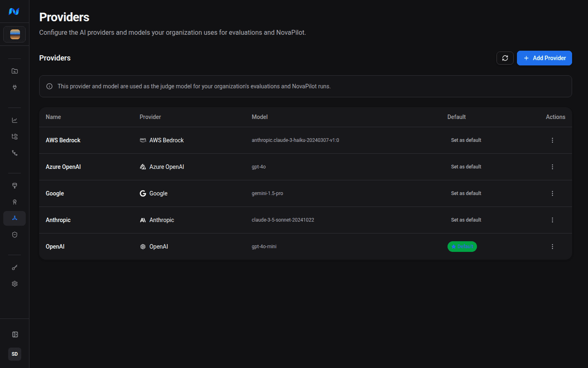This screenshot has height=368, width=588.
Task: Open the paint roller sidebar icon
Action: coord(15,186)
